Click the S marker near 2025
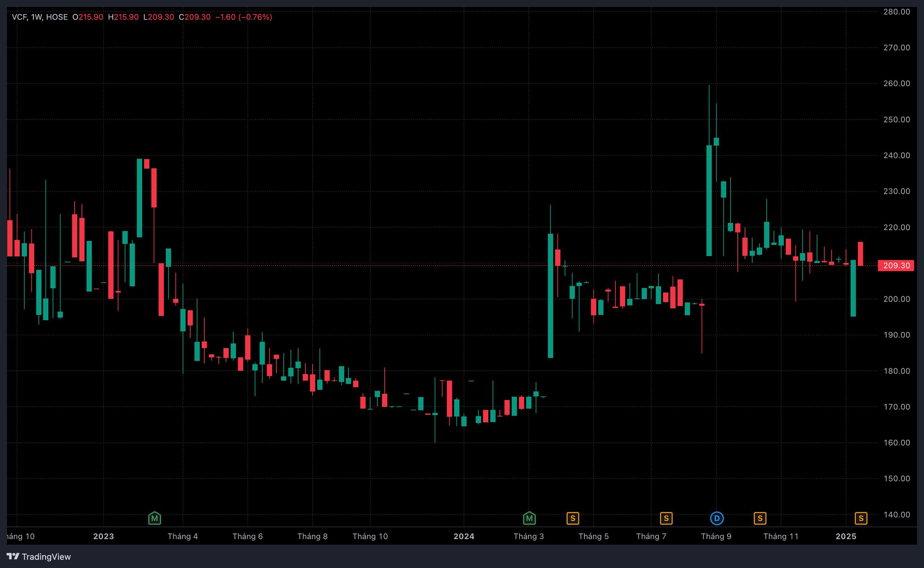The width and height of the screenshot is (924, 568). [x=861, y=519]
